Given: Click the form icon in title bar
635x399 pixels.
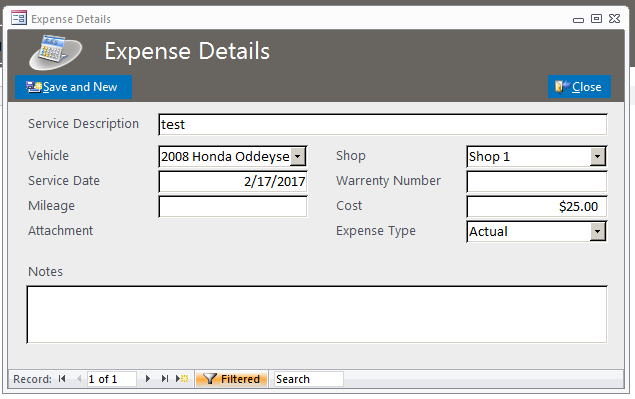Looking at the screenshot, I should (x=19, y=18).
